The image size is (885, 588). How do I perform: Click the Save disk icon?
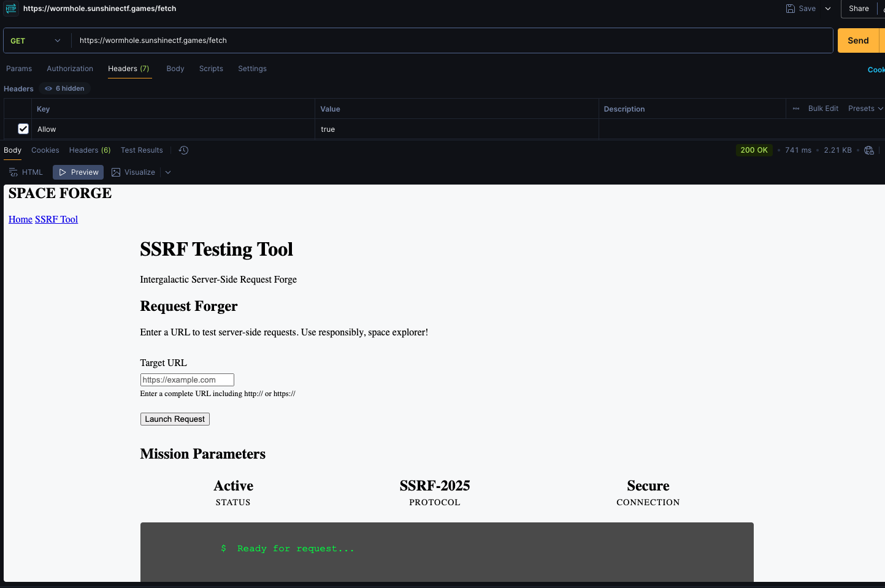791,9
